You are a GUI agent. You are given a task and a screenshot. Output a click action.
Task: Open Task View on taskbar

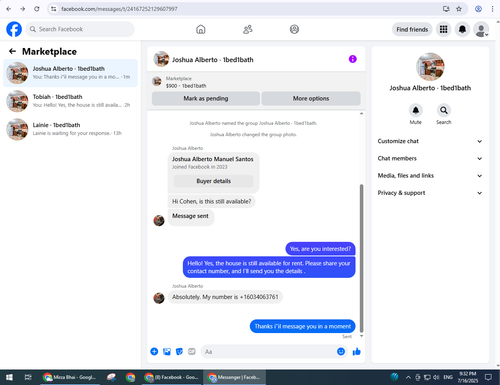pos(28,377)
